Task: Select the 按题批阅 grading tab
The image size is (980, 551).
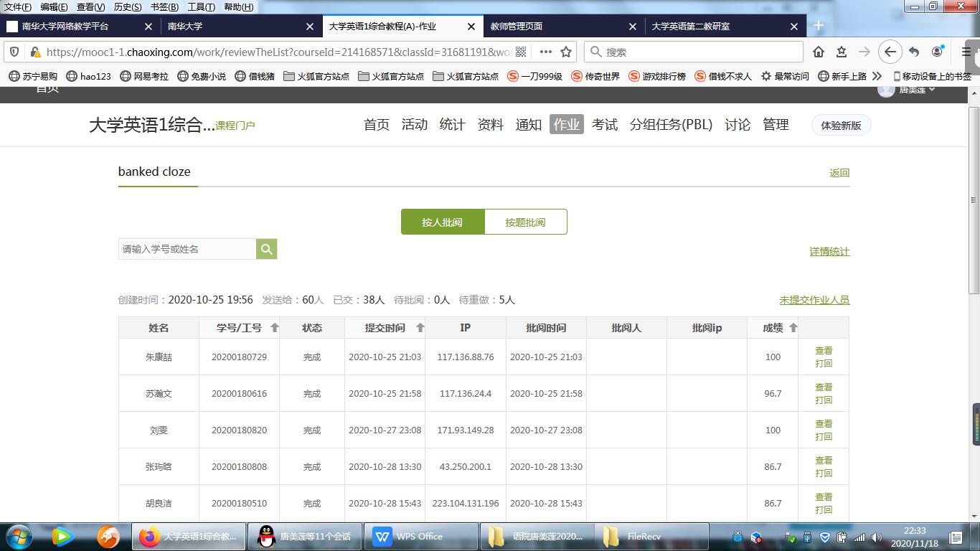Action: point(526,222)
